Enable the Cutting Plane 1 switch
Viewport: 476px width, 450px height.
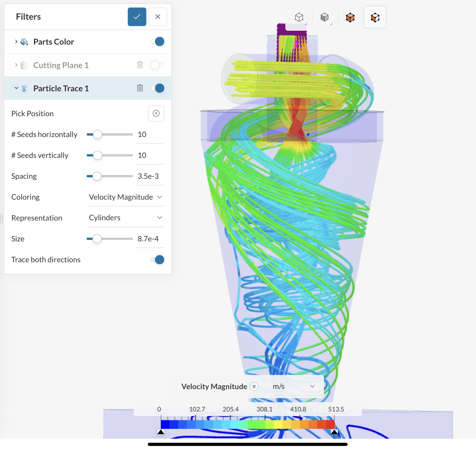157,65
